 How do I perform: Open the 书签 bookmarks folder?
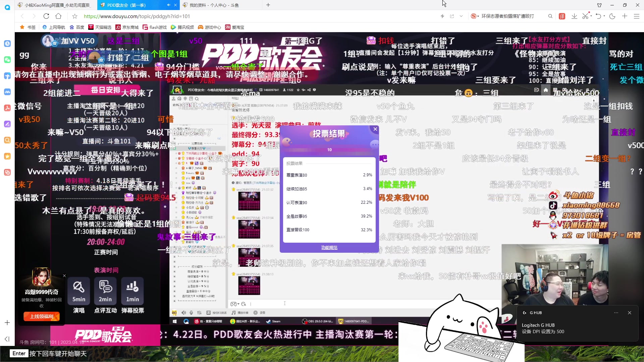pyautogui.click(x=28, y=27)
